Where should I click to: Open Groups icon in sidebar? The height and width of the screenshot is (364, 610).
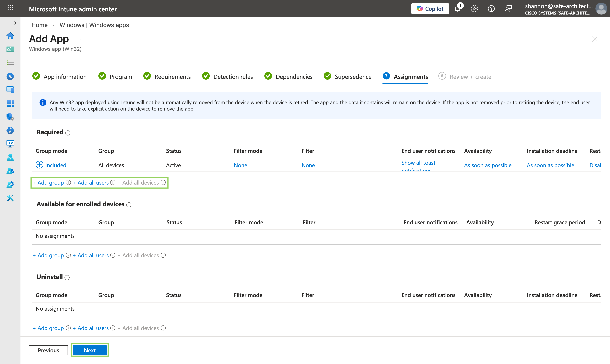pos(10,171)
